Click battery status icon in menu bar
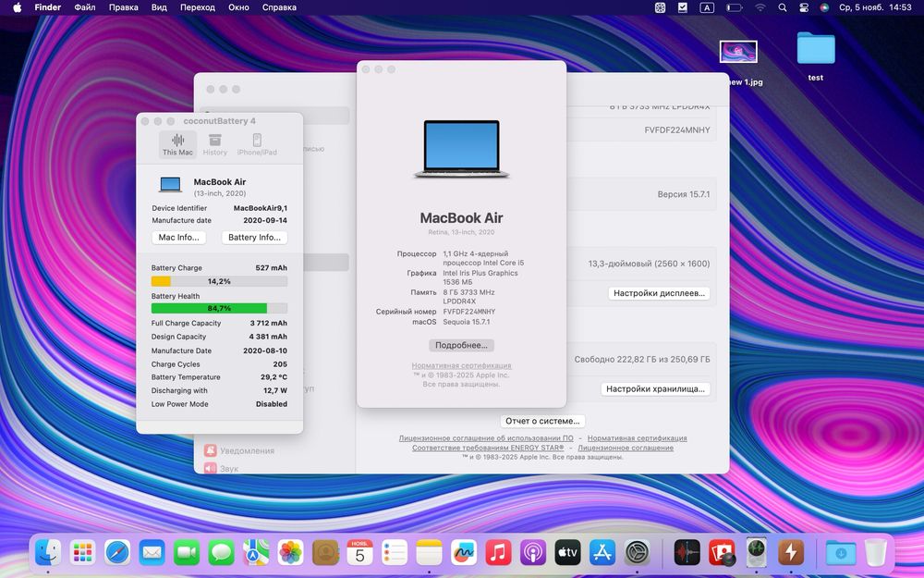Viewport: 924px width, 578px height. (735, 7)
